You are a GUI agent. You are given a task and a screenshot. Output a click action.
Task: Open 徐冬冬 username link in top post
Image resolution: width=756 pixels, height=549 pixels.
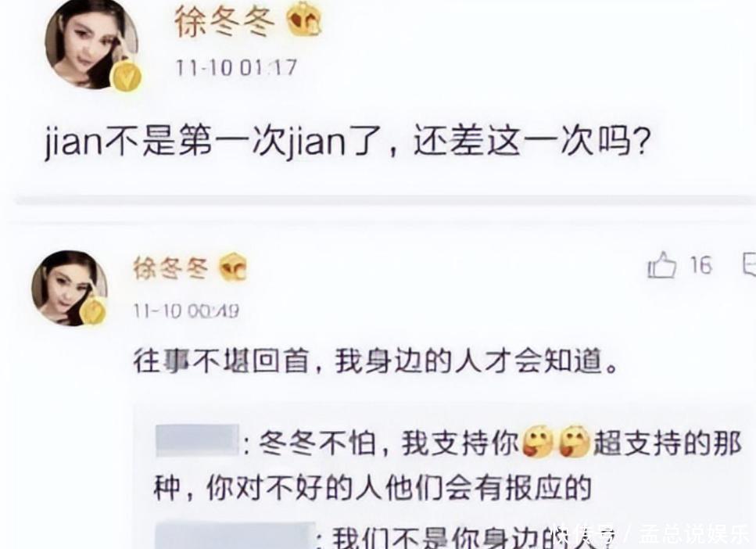point(224,22)
